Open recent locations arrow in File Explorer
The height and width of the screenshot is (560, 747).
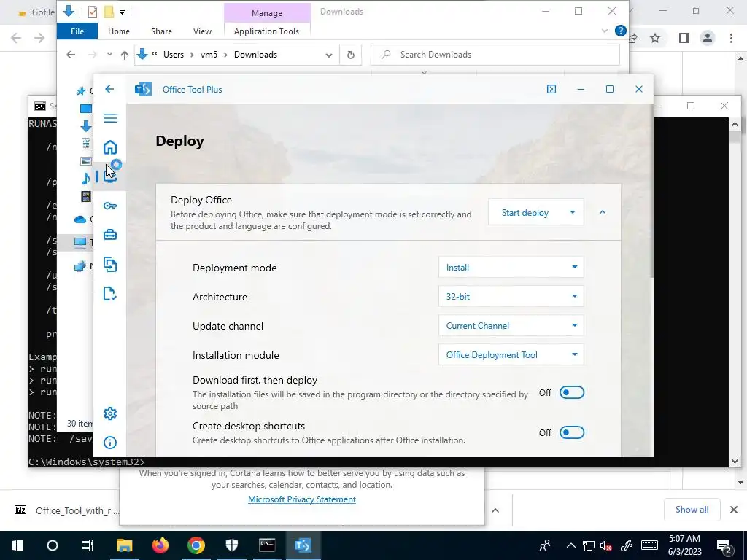[109, 55]
